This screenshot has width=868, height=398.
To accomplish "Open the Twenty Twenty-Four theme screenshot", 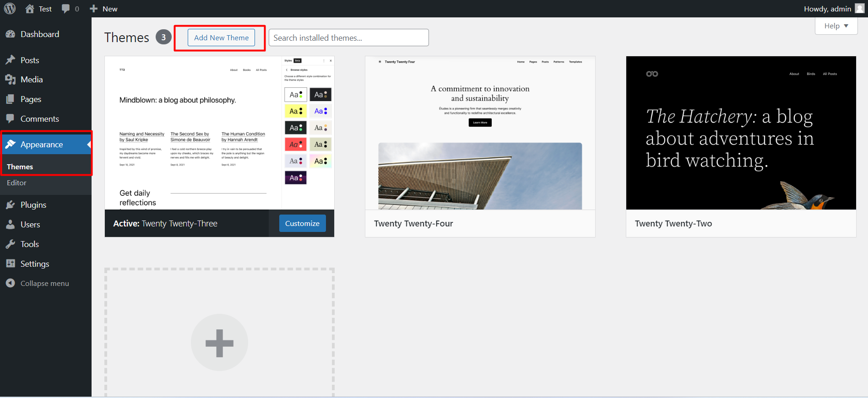I will [x=480, y=133].
